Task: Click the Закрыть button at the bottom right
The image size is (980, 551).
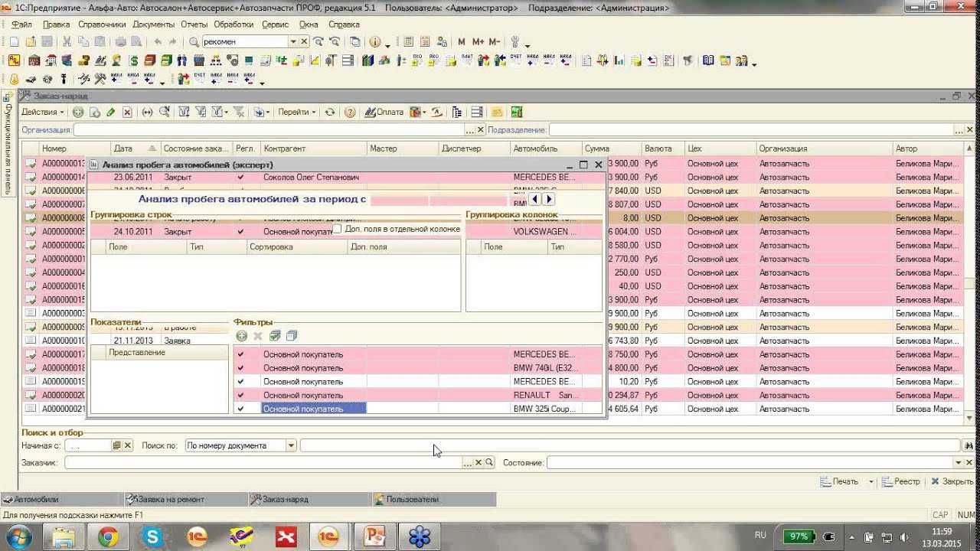Action: [x=952, y=481]
